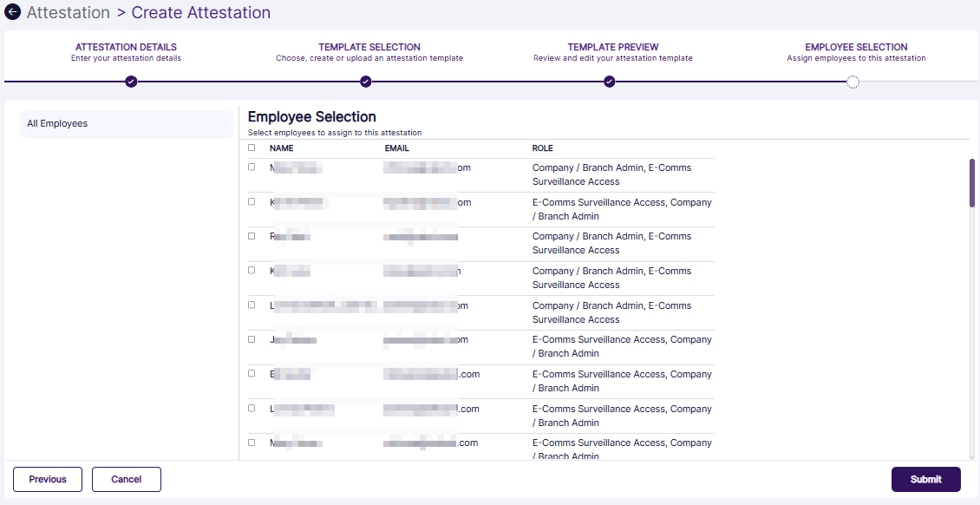The image size is (980, 505).
Task: Check the first employee row checkbox
Action: click(x=251, y=166)
